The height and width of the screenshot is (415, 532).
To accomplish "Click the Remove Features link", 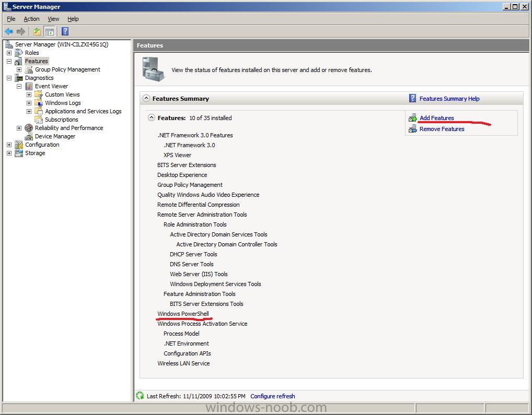I will click(x=442, y=129).
